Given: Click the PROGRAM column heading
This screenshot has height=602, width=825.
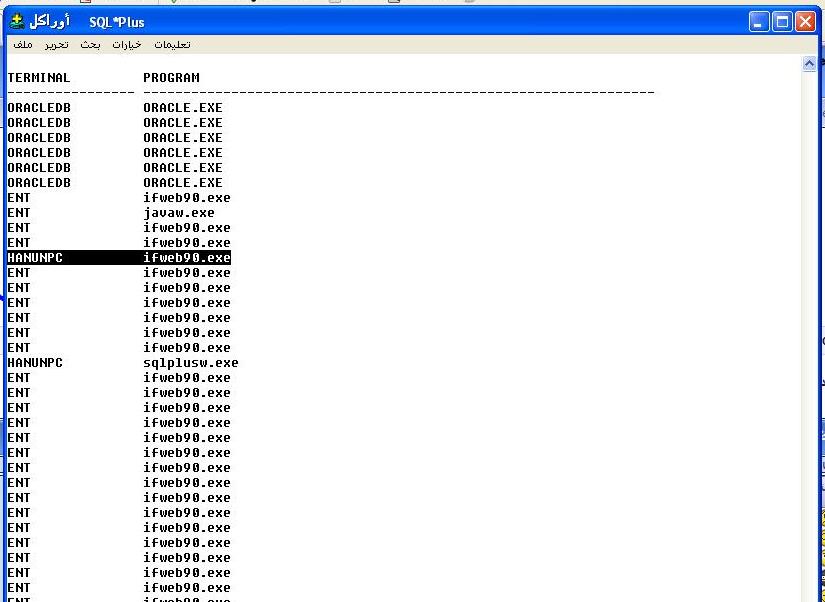Looking at the screenshot, I should 171,78.
